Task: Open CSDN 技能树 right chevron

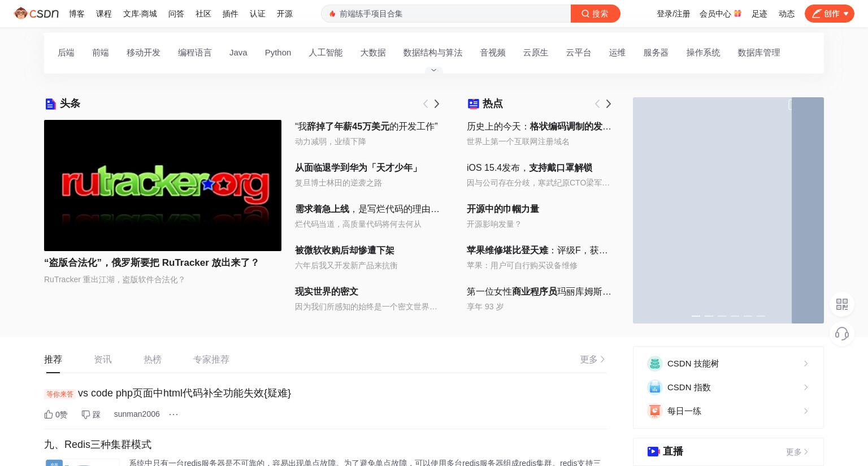Action: (x=806, y=364)
